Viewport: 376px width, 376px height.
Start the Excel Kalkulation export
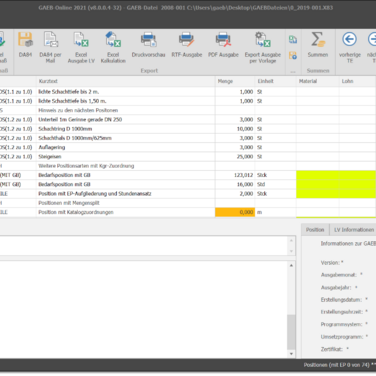tap(113, 47)
